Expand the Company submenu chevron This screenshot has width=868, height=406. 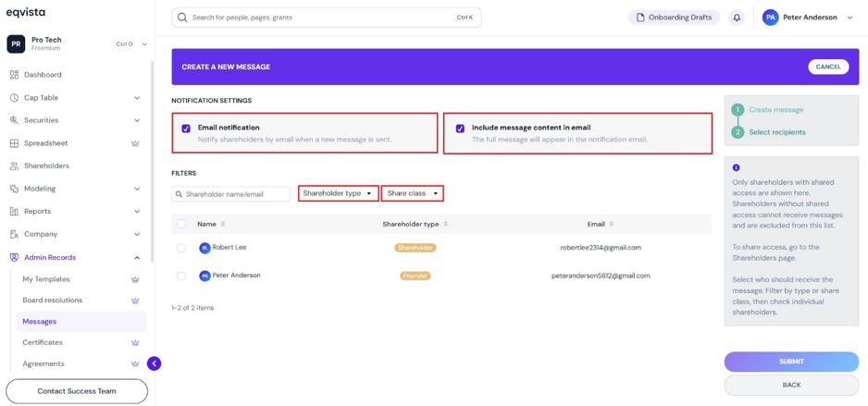[137, 234]
